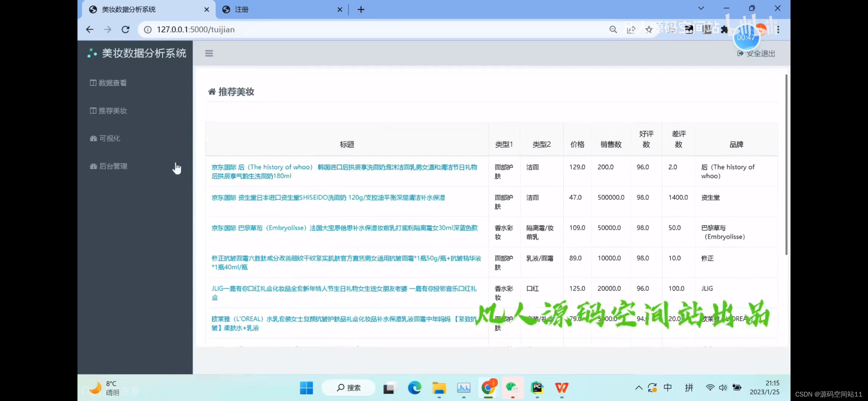Open 后台管理 sidebar menu item
The width and height of the screenshot is (868, 401).
coord(113,166)
